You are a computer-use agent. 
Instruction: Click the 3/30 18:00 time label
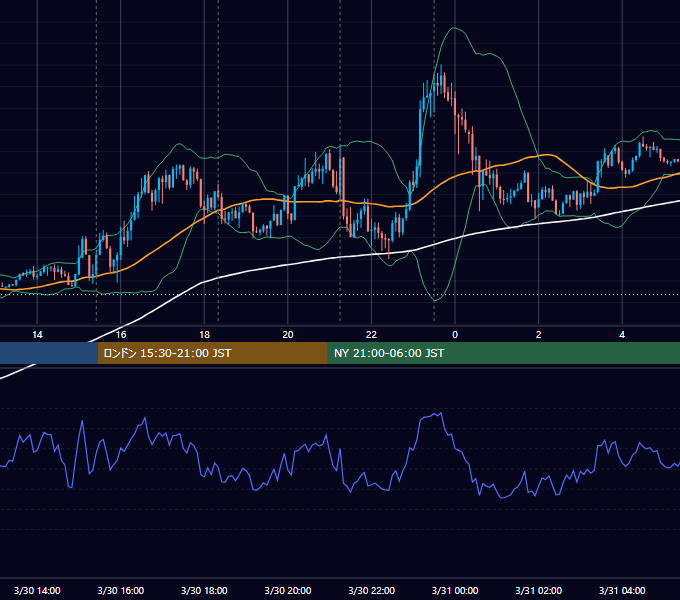[x=204, y=590]
